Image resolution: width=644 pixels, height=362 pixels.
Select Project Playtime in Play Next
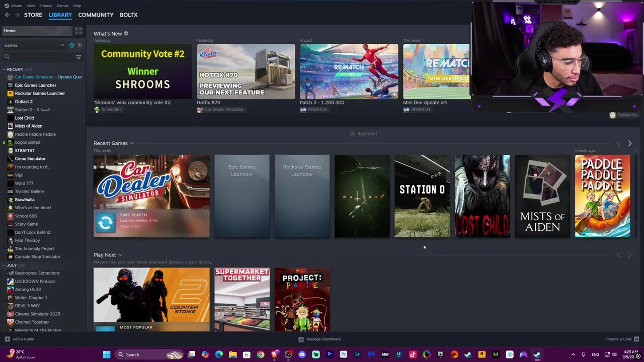pos(302,300)
